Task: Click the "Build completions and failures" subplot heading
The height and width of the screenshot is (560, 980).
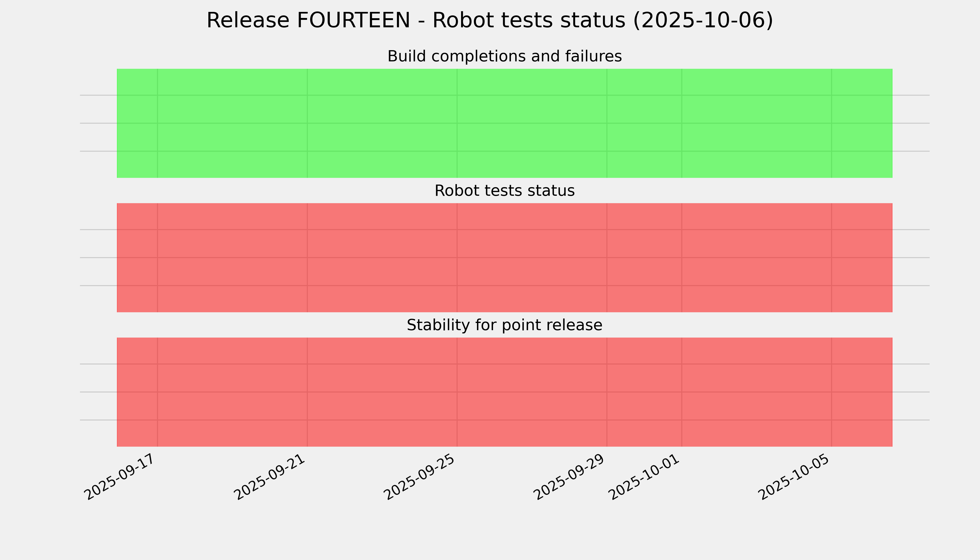Action: (x=504, y=56)
